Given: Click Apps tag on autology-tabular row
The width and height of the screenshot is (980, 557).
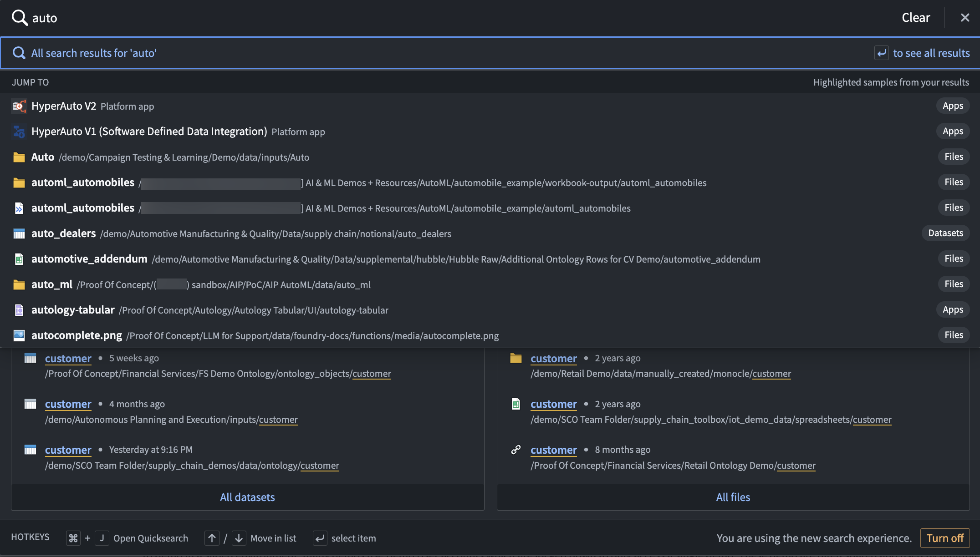Looking at the screenshot, I should [953, 309].
